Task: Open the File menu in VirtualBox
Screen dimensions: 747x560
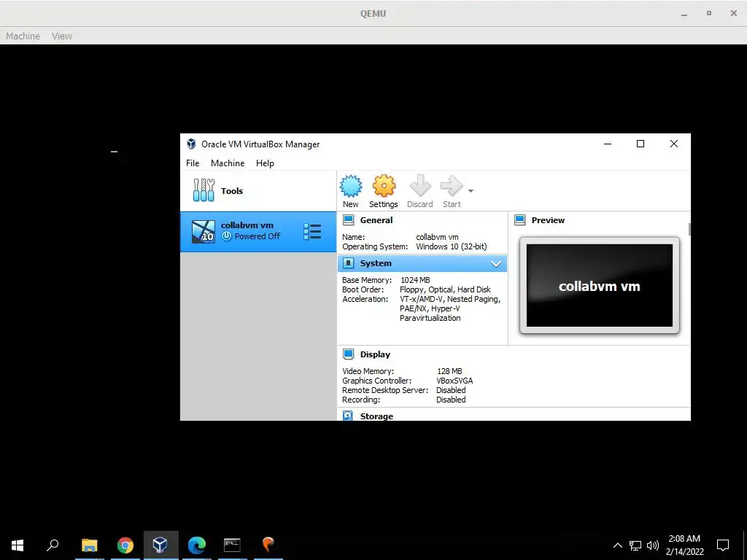Action: (193, 163)
